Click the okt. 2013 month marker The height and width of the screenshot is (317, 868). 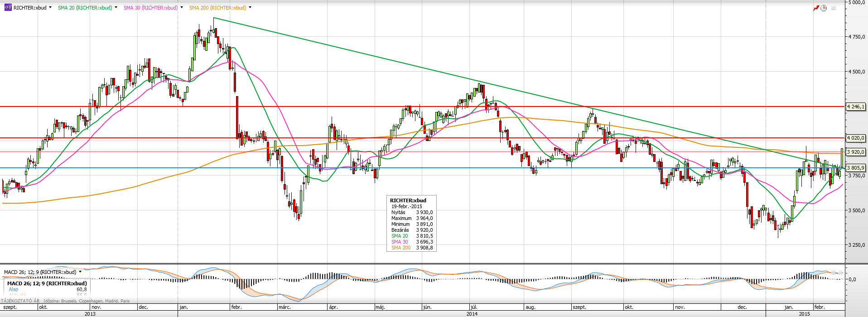(43, 307)
